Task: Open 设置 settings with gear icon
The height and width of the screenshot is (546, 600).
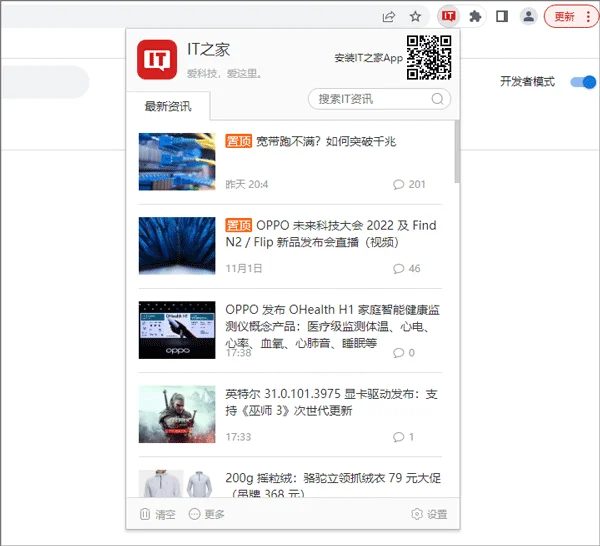Action: (x=429, y=514)
